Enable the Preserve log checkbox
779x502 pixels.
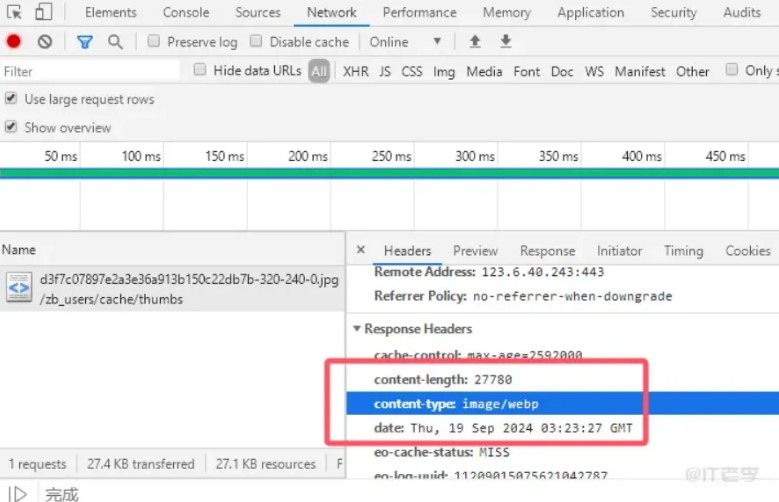coord(154,42)
